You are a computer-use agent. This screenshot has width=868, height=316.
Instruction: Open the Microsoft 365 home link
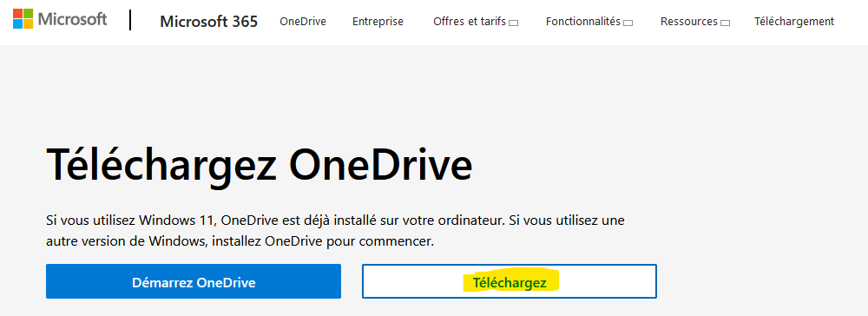pos(208,22)
